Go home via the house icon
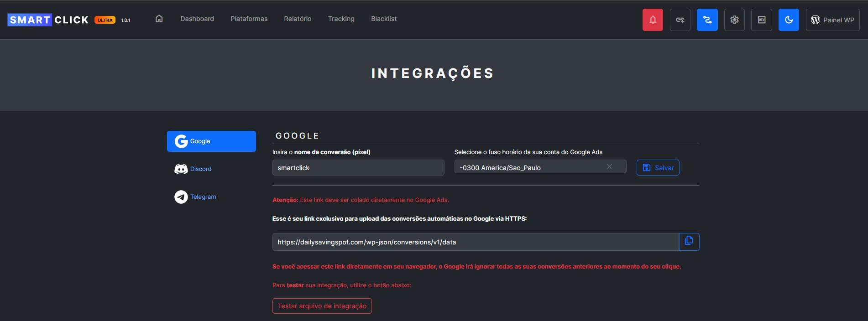This screenshot has height=321, width=868. coord(159,19)
